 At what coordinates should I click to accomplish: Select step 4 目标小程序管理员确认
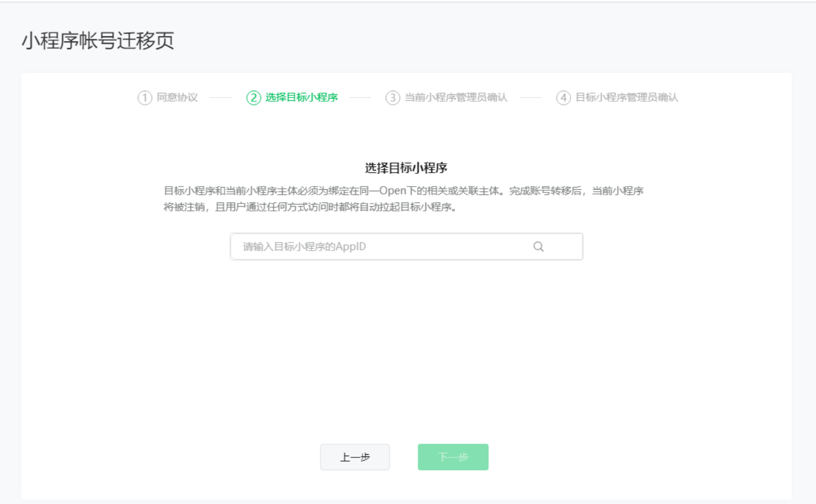click(x=617, y=98)
